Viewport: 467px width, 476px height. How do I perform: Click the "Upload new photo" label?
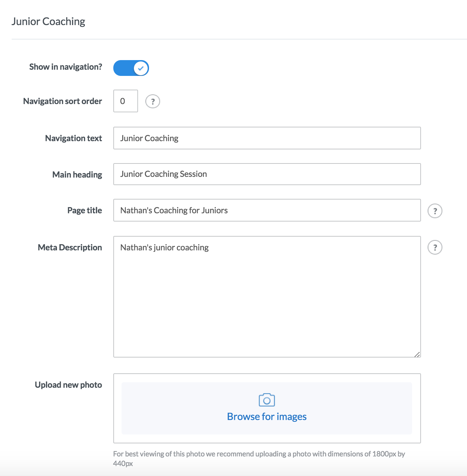(x=68, y=385)
